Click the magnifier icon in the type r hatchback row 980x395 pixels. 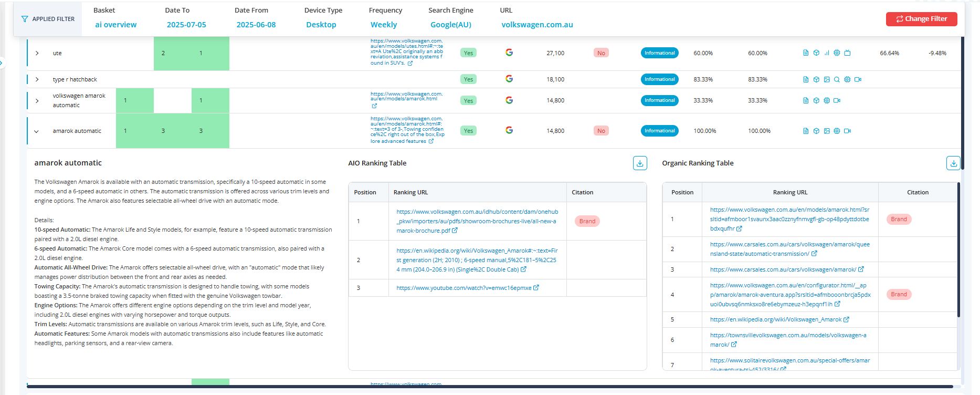coord(837,79)
